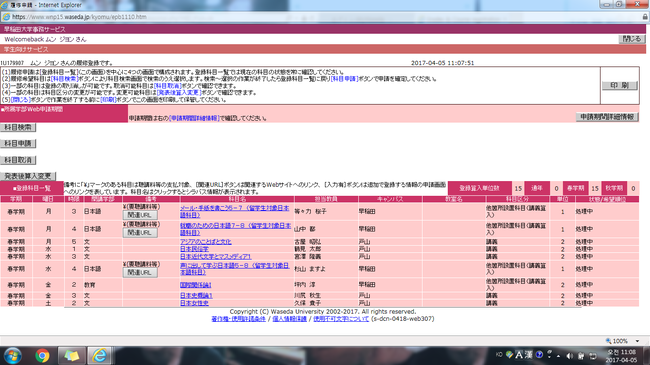Click the 科目検索 button
Image resolution: width=650 pixels, height=365 pixels.
click(x=18, y=127)
